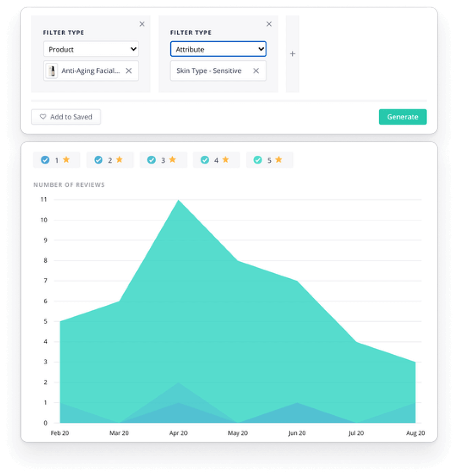Remove the Skin Type - Sensitive chip
Viewport: 458px width, 476px height.
(x=256, y=71)
